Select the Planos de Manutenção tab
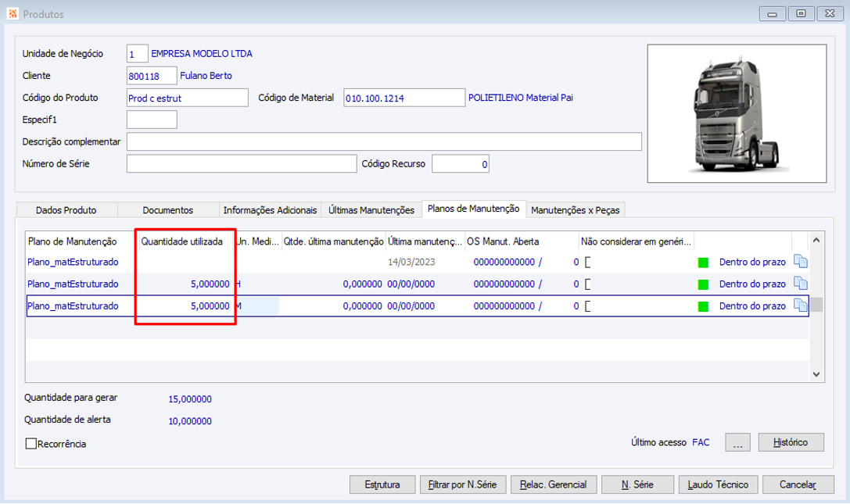Viewport: 850px width, 504px height. coord(473,209)
